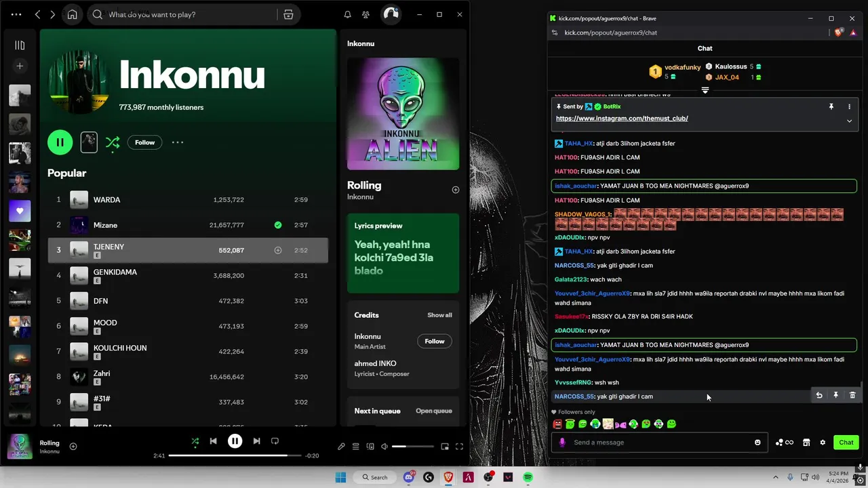Open the Kick shop icon beside chat settings
Viewport: 868px width, 488px height.
806,443
